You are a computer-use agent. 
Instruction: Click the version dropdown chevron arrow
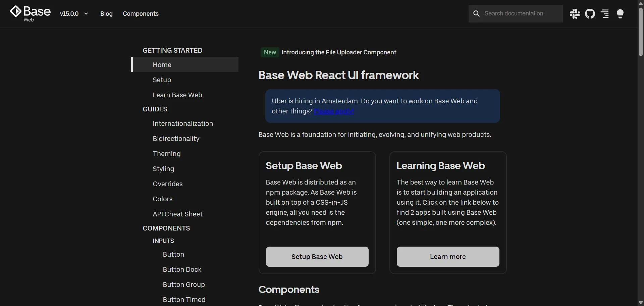[86, 14]
